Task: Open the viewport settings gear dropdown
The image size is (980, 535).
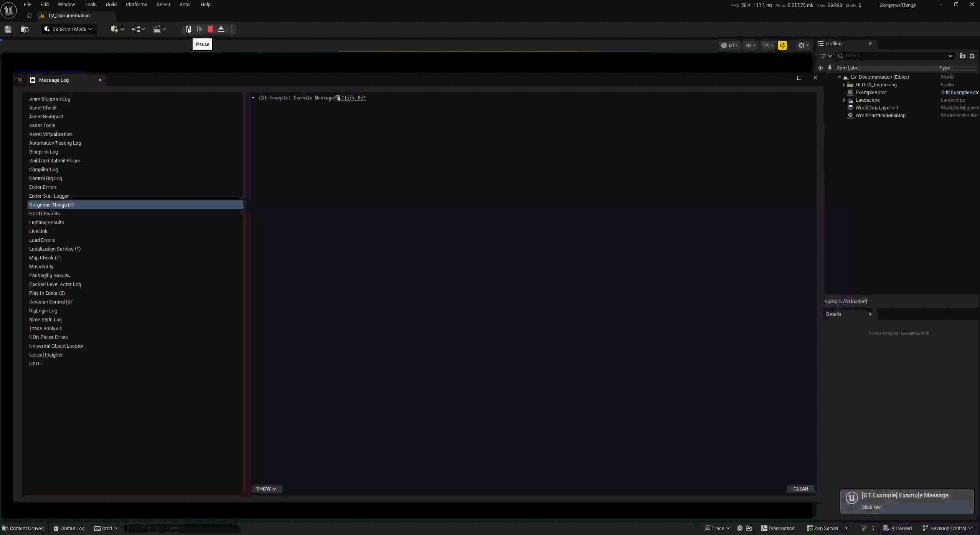Action: pyautogui.click(x=803, y=45)
